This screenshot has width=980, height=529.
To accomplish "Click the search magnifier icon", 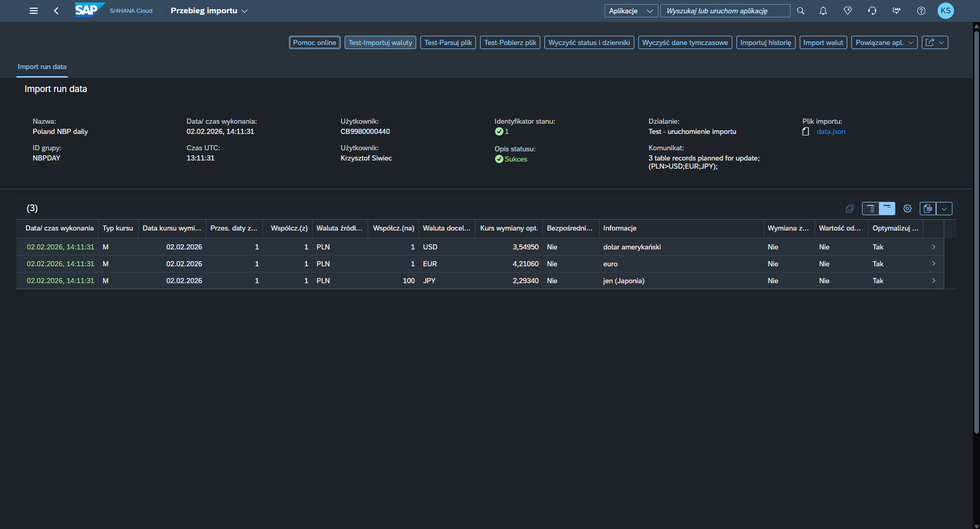I will [x=801, y=11].
